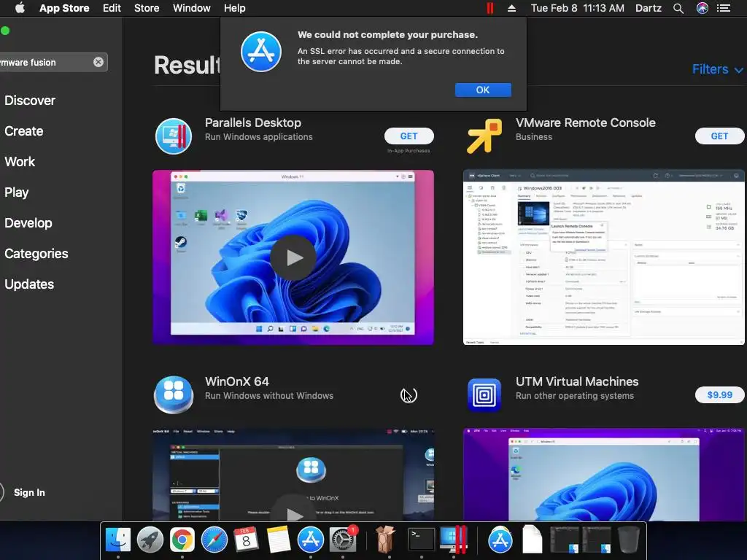Open the Parallels Desktop title link

[x=253, y=122]
